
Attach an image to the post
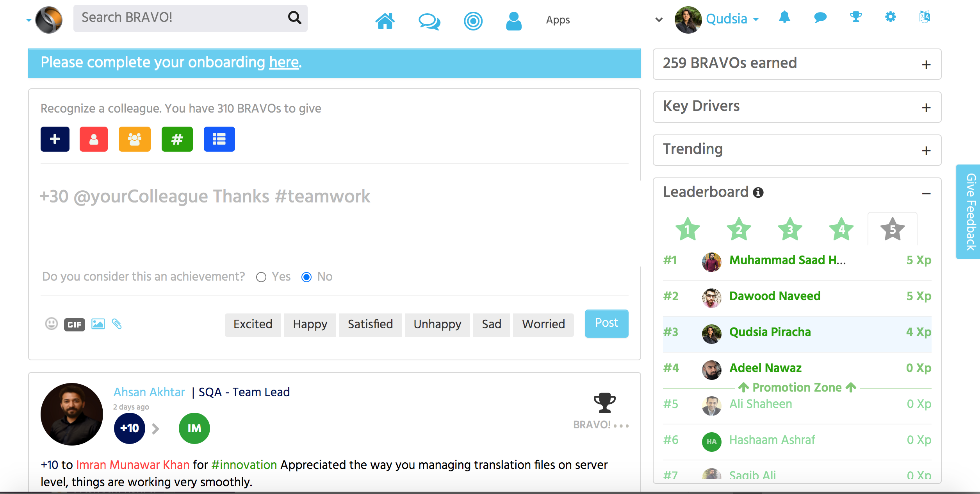tap(98, 324)
